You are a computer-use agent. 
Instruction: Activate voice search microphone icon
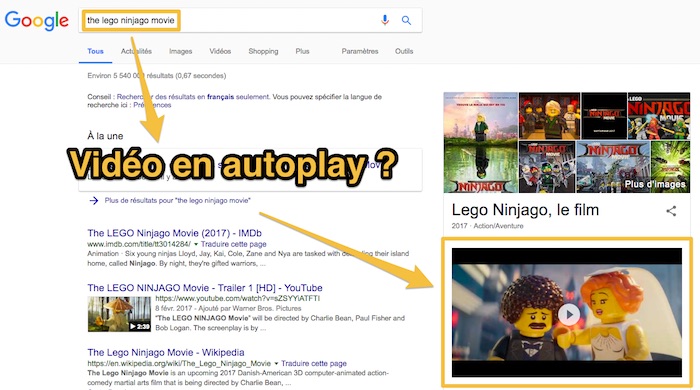tap(385, 20)
